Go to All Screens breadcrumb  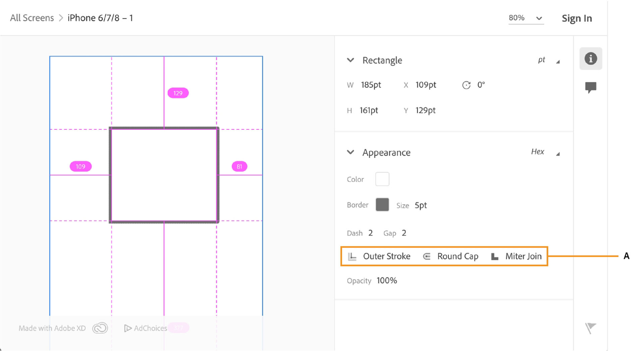coord(32,18)
